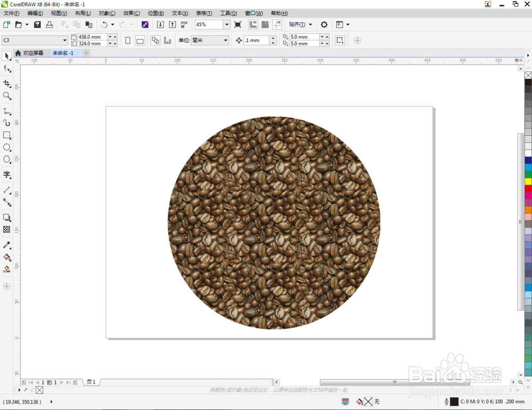The image size is (532, 410).
Task: Open the Bitmaps menu
Action: tap(156, 13)
